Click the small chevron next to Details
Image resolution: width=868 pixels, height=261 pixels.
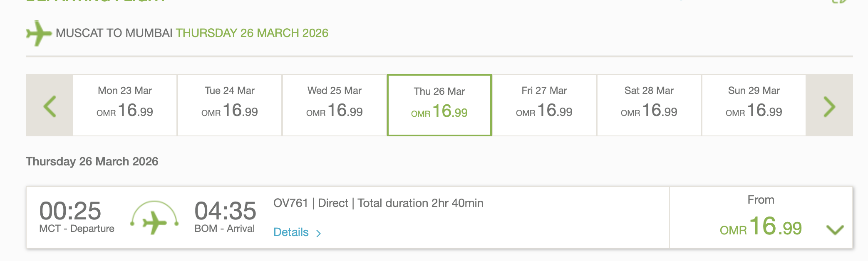(x=318, y=233)
